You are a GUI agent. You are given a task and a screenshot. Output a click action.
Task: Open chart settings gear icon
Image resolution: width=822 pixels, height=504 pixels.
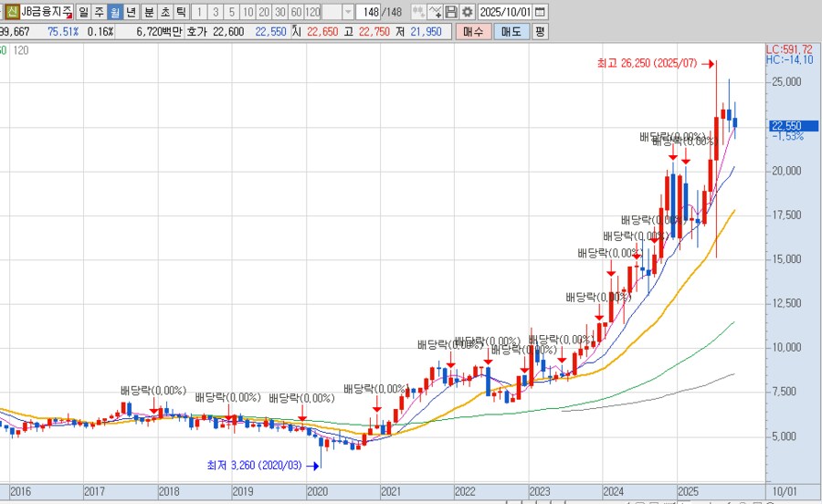[467, 12]
